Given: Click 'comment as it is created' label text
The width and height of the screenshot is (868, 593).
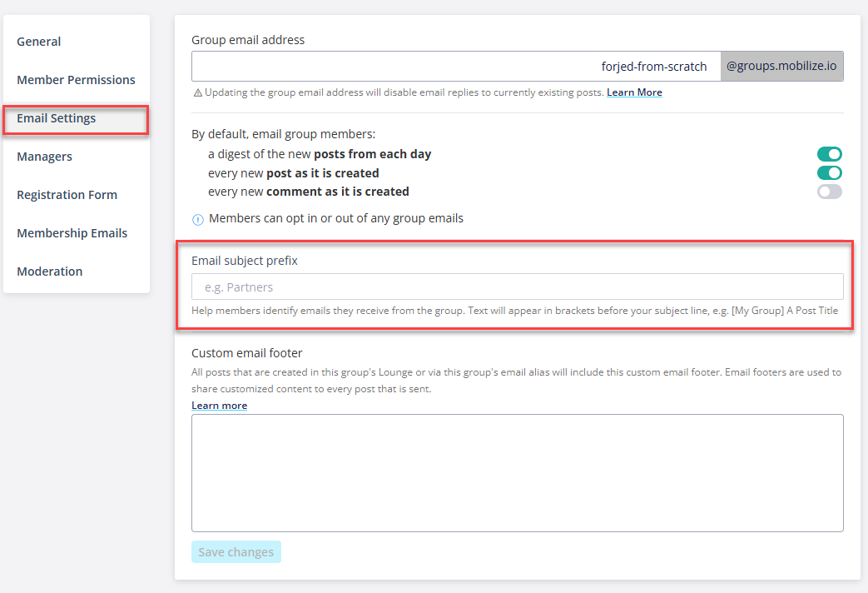Looking at the screenshot, I should point(338,192).
